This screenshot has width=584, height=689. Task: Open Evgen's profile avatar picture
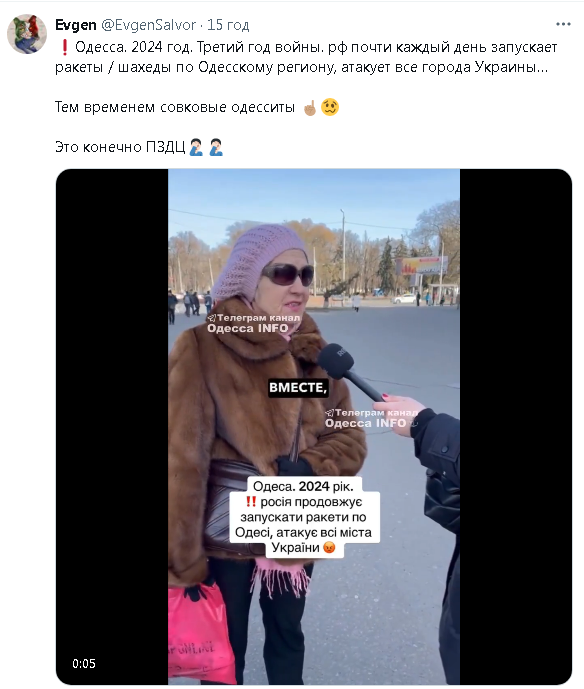pos(27,34)
